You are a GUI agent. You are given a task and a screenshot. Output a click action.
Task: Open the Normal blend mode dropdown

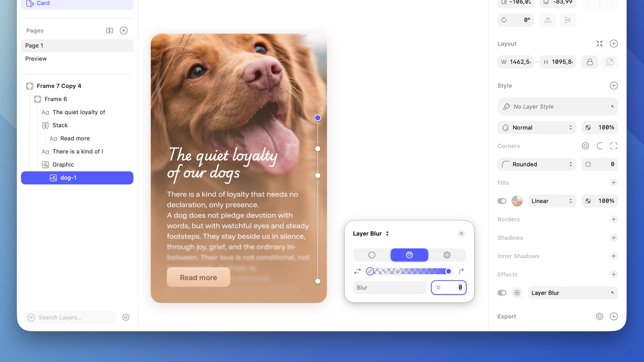coord(537,128)
